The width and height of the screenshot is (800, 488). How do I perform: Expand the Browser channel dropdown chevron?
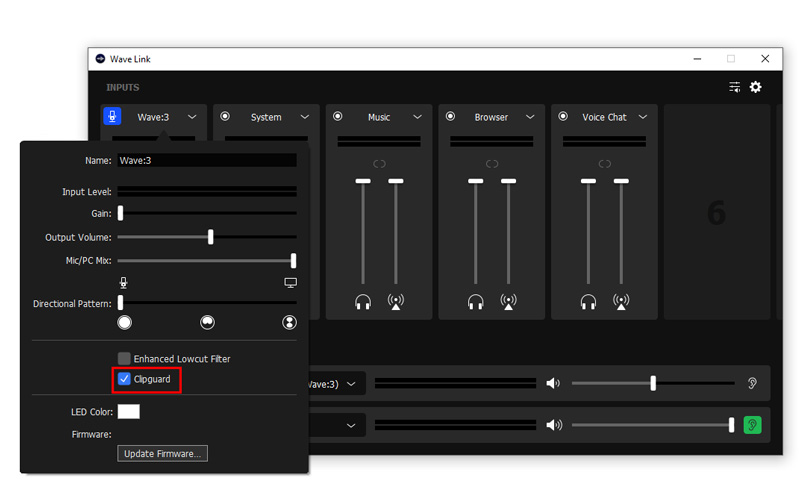530,117
